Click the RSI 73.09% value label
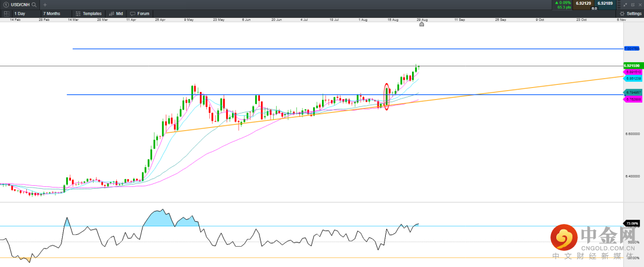The image size is (644, 267). (x=631, y=223)
